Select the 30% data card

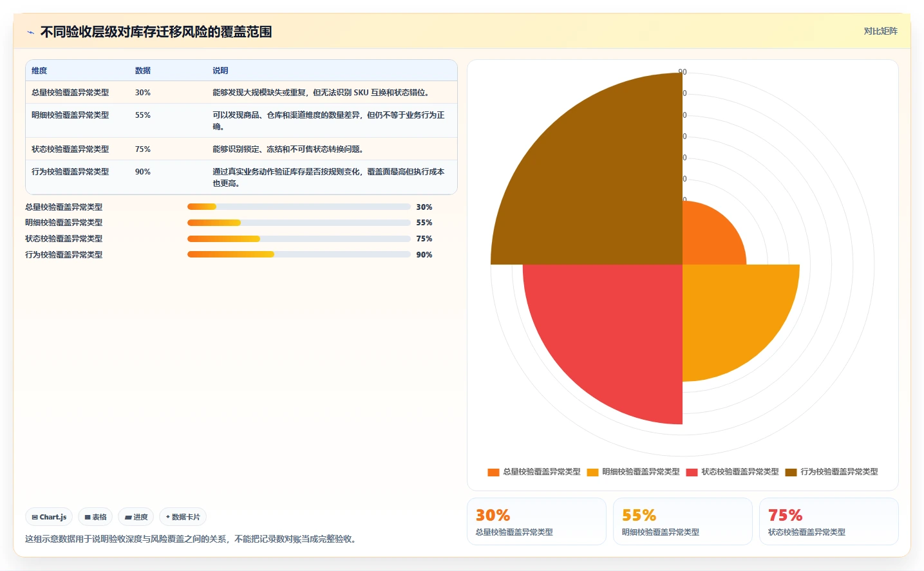point(536,521)
